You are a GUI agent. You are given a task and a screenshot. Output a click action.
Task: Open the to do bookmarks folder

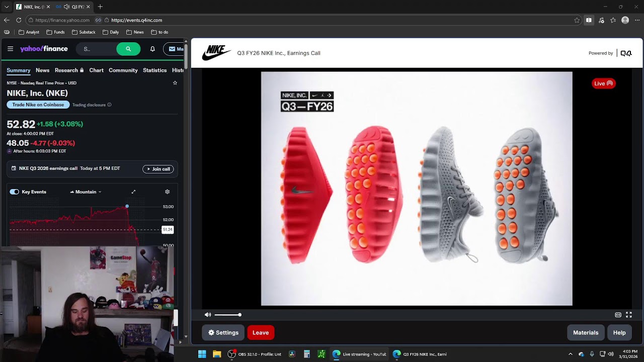pos(159,32)
